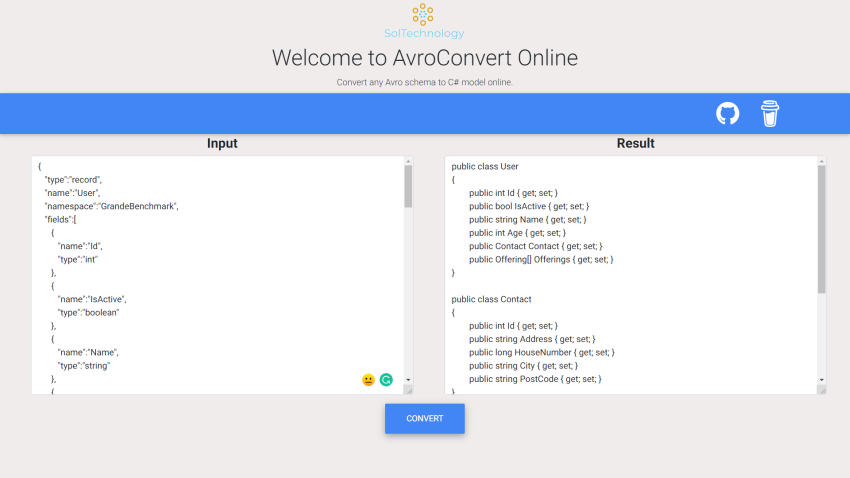Click the Input panel scrollbar thumb

(x=408, y=186)
